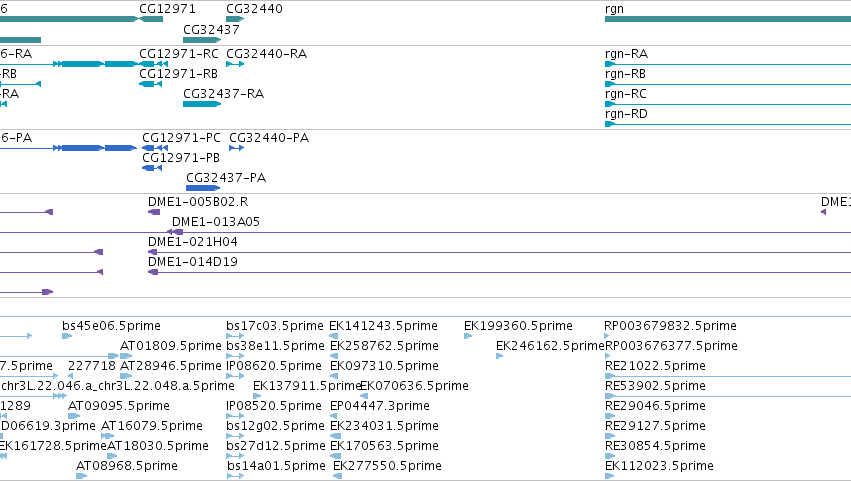Screen dimensions: 851x481
Task: Click the CG12971-RB transcript glyph
Action: click(x=150, y=84)
